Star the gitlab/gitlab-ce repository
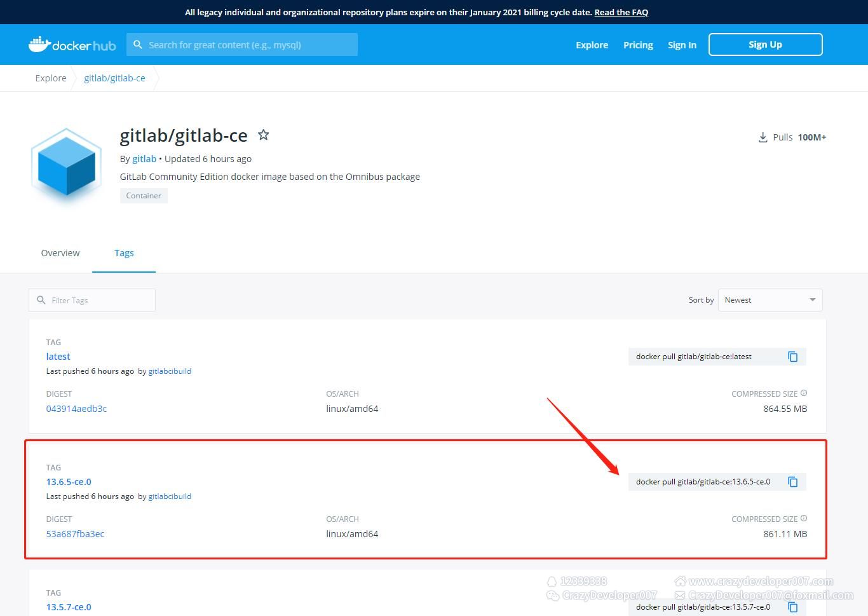The image size is (868, 616). click(x=263, y=135)
